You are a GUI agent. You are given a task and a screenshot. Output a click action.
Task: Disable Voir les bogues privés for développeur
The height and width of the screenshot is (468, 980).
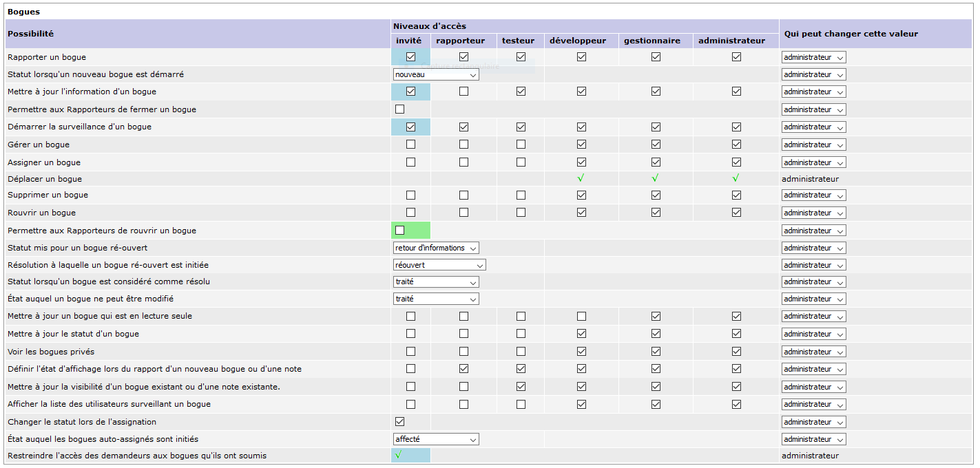point(581,351)
